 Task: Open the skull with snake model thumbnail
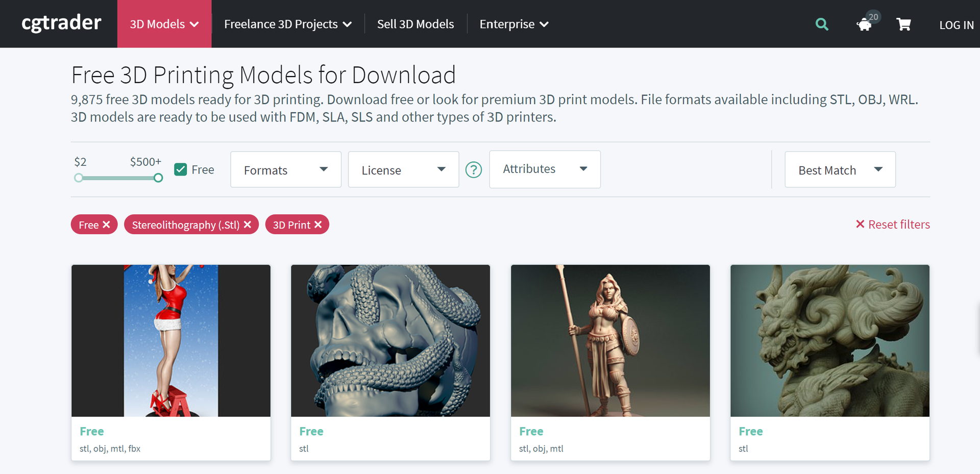pos(390,340)
